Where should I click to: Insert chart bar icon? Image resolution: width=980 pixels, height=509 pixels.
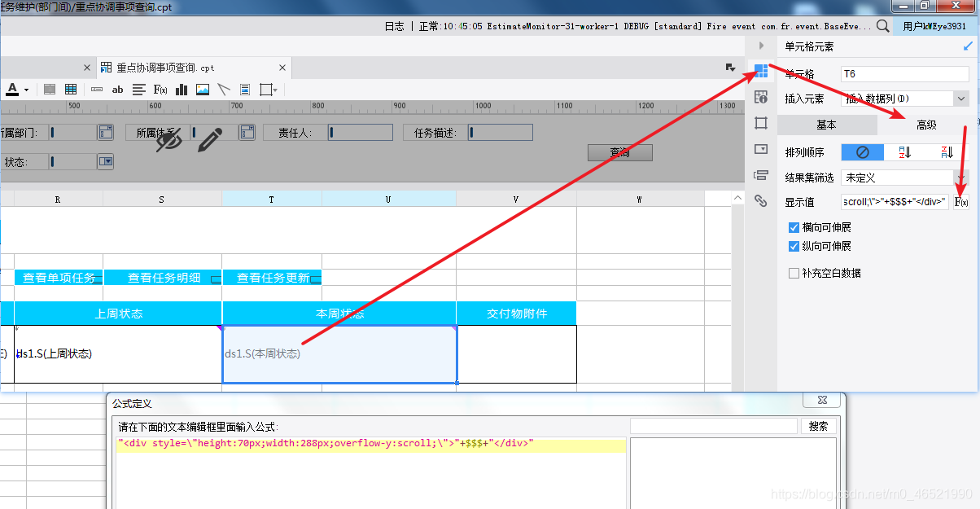[x=182, y=90]
